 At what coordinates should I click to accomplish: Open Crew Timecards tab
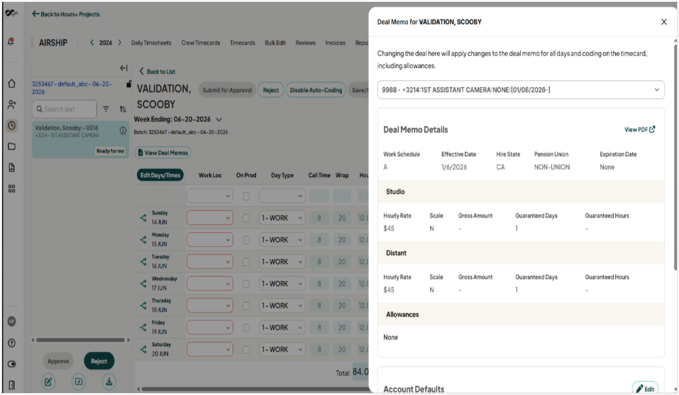click(x=200, y=42)
